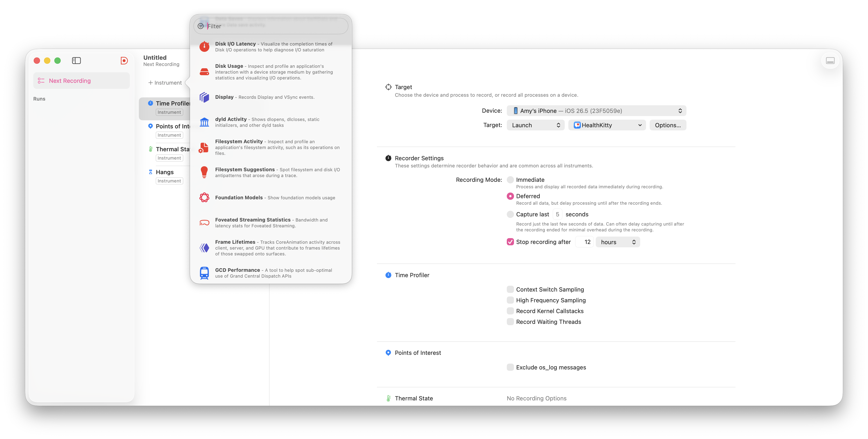
Task: Enable Exclude os_log messages
Action: (x=510, y=367)
